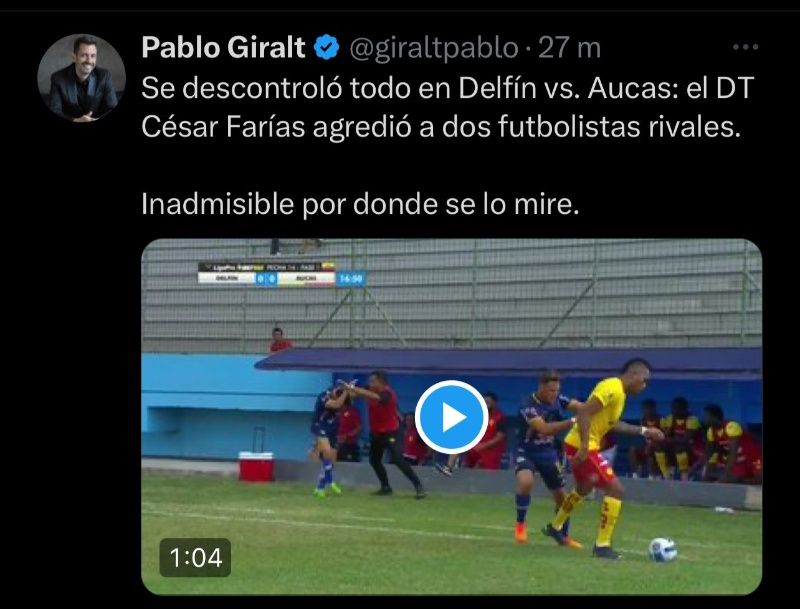Click the tweet text about César Farías

click(447, 108)
